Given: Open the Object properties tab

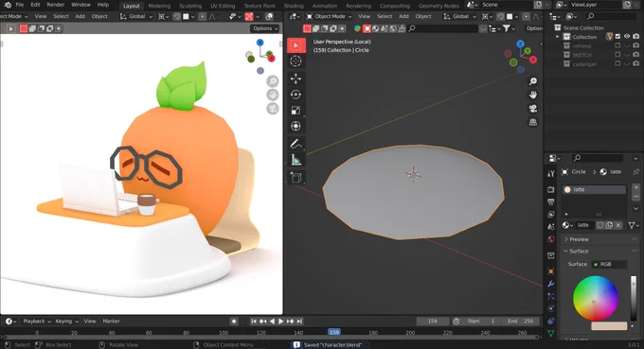Looking at the screenshot, I should coord(551,271).
